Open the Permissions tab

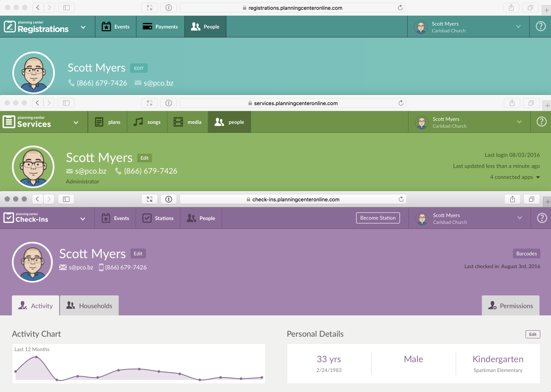pos(511,306)
